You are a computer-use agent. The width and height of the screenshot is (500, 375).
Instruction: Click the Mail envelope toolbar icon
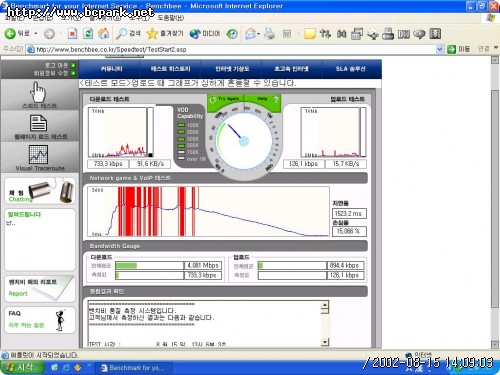[x=251, y=33]
